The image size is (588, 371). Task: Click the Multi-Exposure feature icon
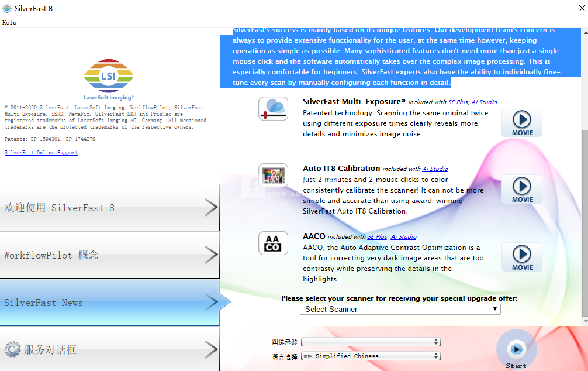274,108
